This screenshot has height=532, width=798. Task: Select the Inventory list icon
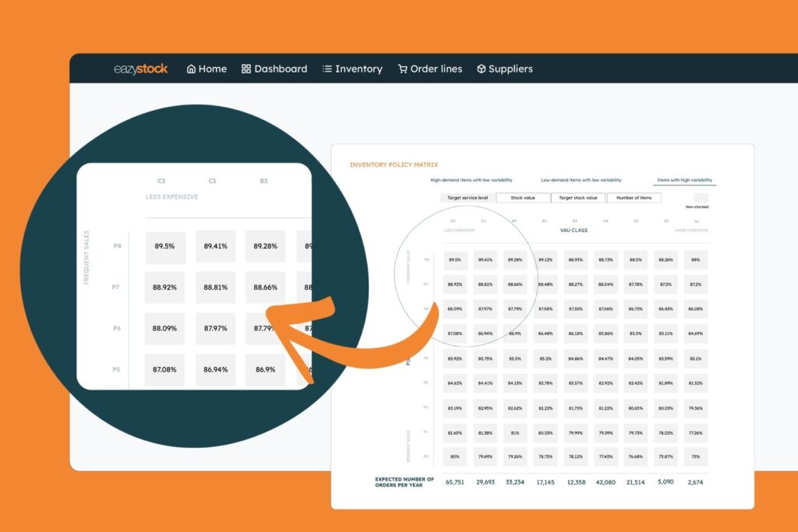coord(327,69)
